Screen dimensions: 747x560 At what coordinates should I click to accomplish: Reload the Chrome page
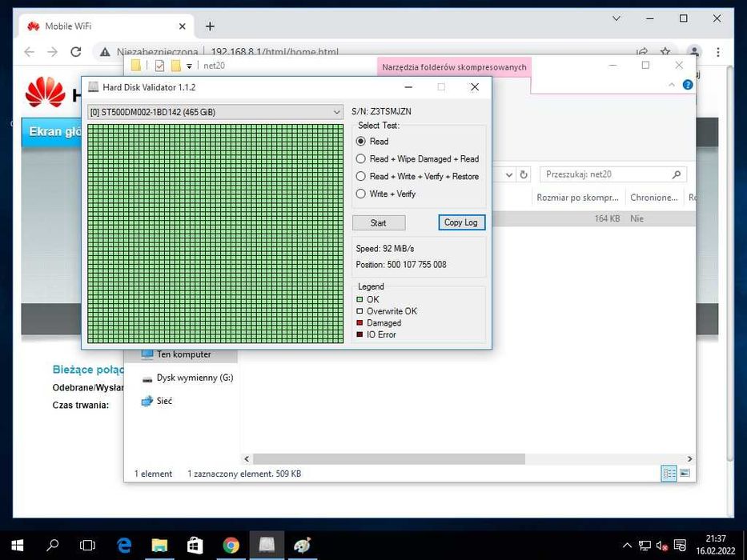(x=76, y=51)
